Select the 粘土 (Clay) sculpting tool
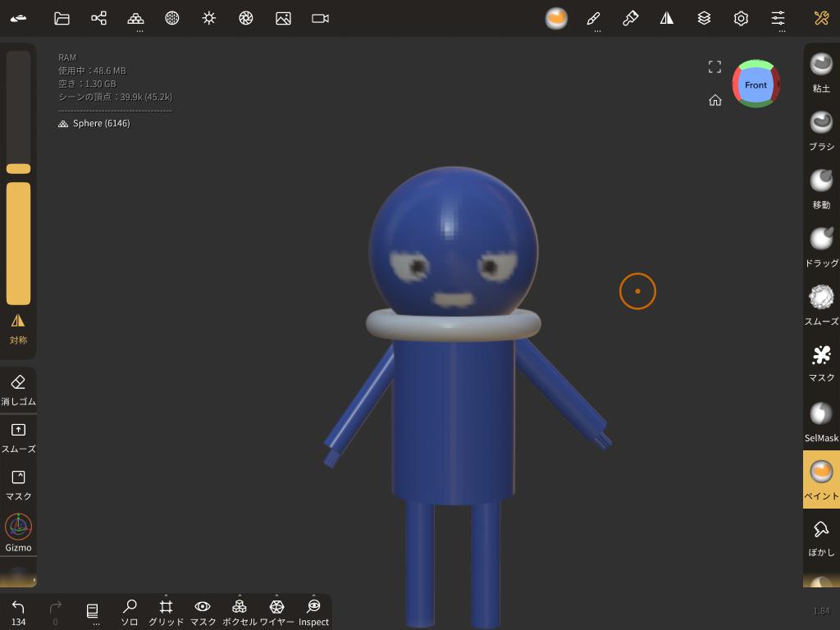Viewport: 840px width, 630px height. [821, 71]
